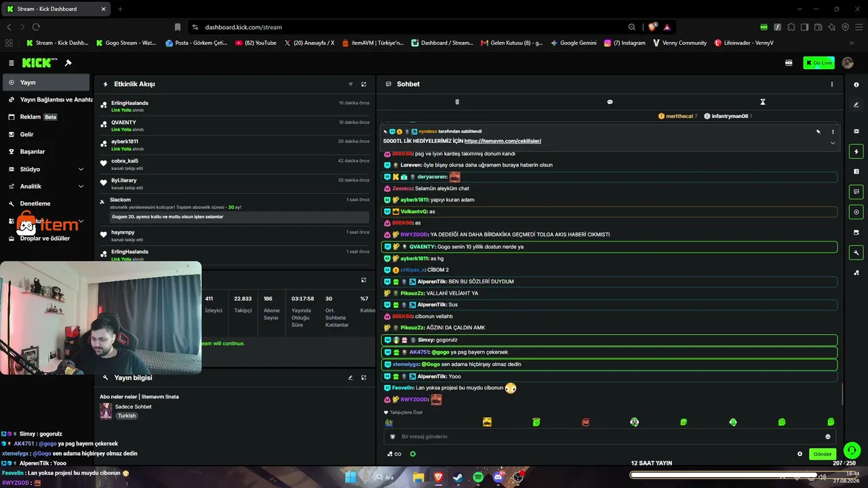
Task: Open the YouTube bookmark in bookmarks bar
Action: pos(256,43)
